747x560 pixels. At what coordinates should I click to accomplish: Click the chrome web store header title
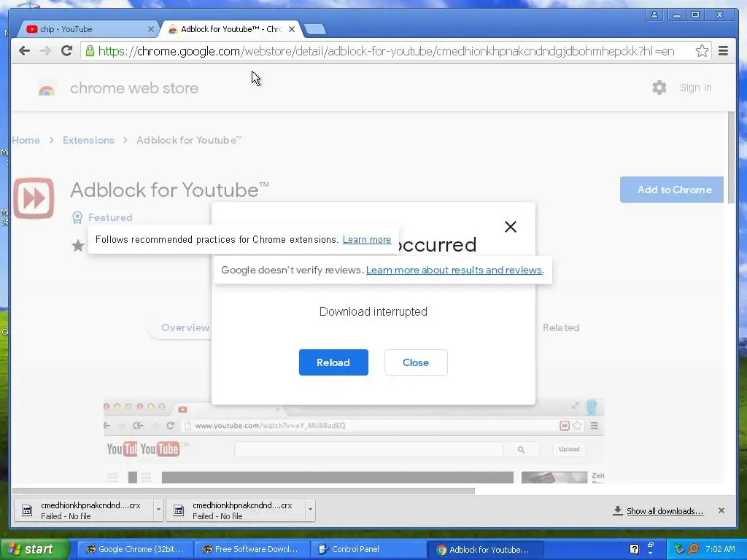(134, 88)
